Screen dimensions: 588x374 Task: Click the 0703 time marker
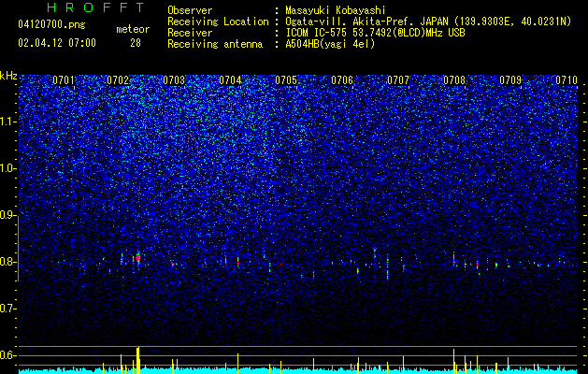[x=174, y=79]
